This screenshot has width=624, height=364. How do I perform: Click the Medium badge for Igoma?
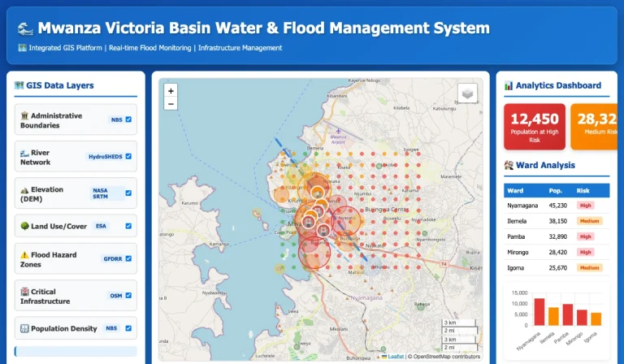click(589, 268)
